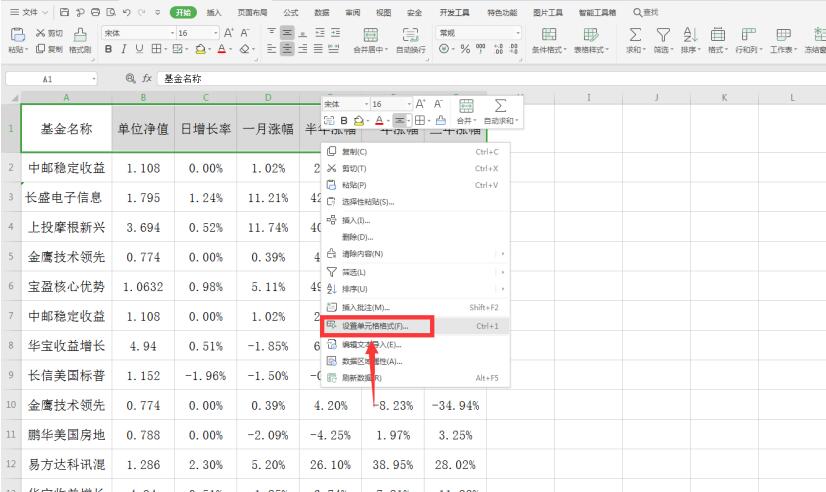The height and width of the screenshot is (492, 826).
Task: Choose Paste Special (选择性粘贴) in context menu
Action: (x=415, y=202)
